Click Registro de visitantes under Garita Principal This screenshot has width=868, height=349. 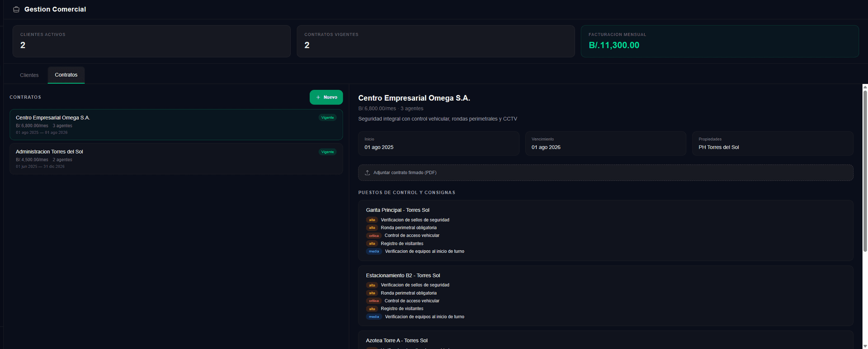(402, 243)
